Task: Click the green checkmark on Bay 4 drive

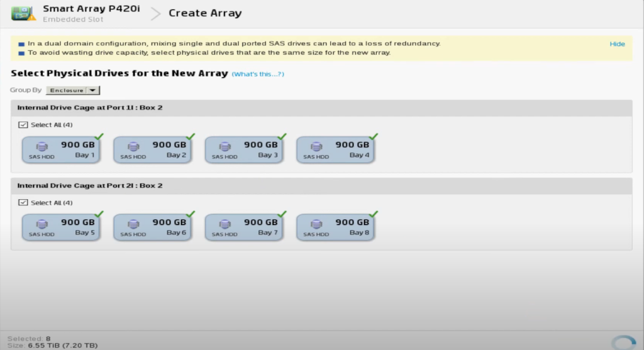Action: (x=374, y=136)
